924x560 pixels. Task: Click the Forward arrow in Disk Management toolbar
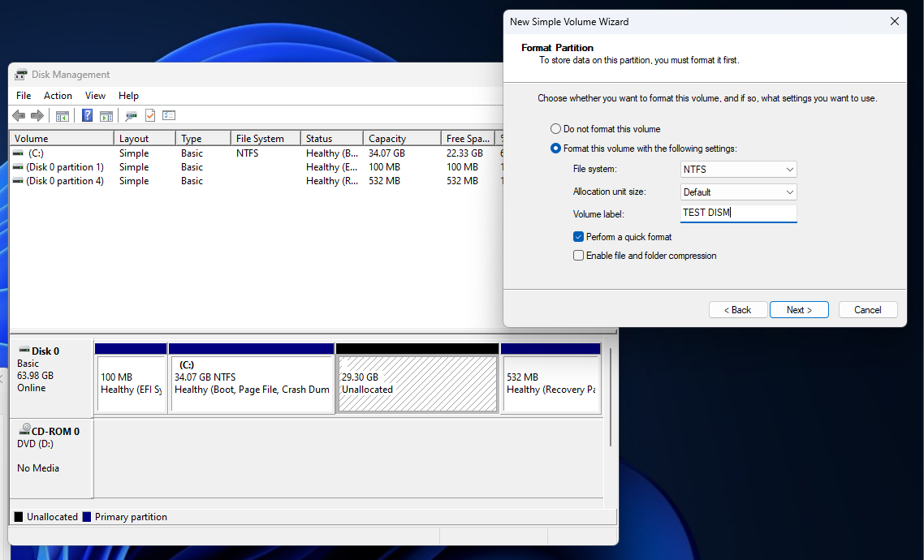(x=37, y=115)
